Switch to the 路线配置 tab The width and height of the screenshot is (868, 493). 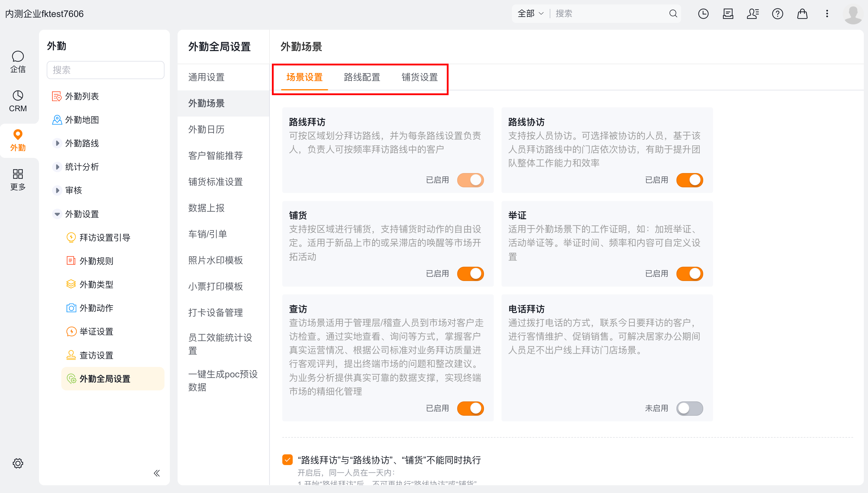pos(362,77)
